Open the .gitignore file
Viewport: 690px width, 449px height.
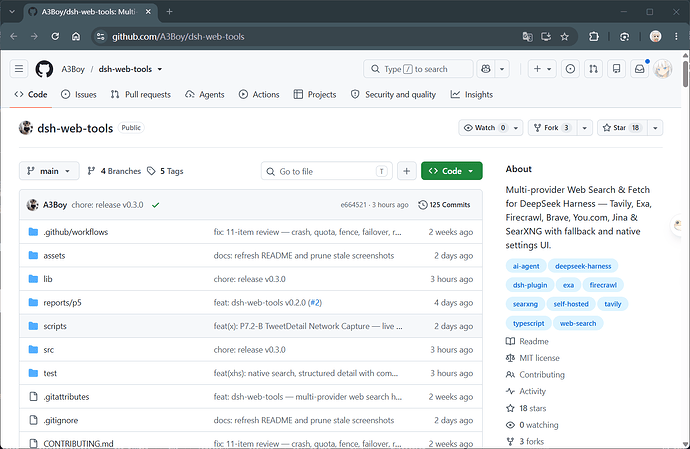pyautogui.click(x=60, y=420)
